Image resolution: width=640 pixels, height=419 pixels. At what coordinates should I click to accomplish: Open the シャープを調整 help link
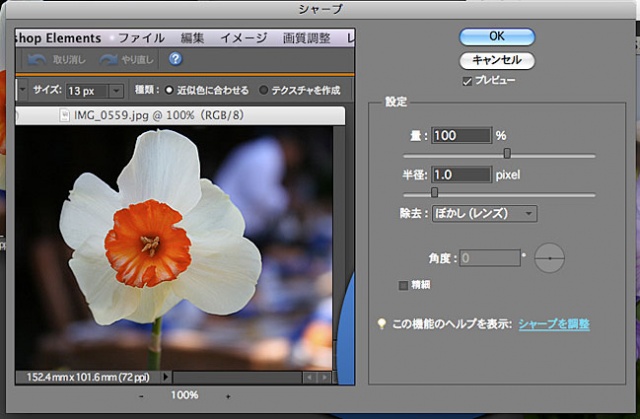pyautogui.click(x=553, y=324)
